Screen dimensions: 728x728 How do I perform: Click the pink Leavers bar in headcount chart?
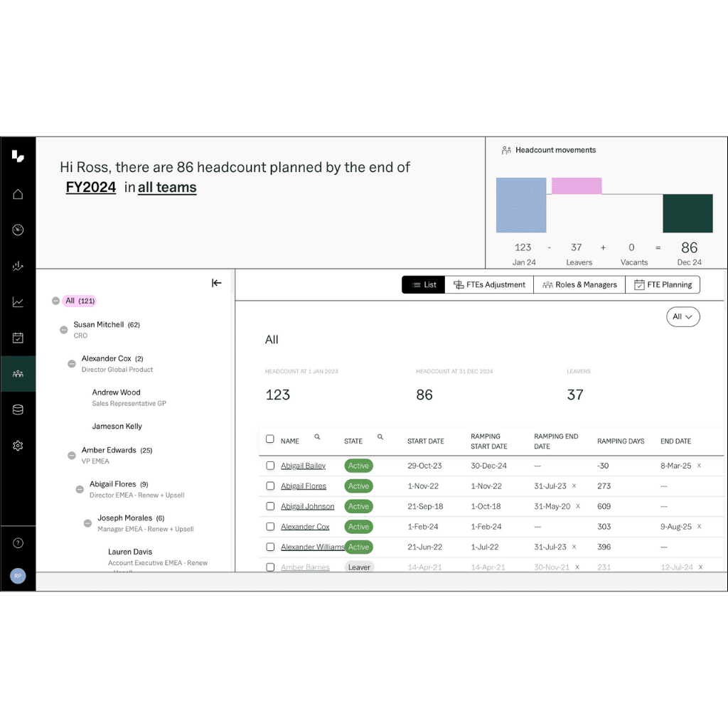[x=576, y=184]
